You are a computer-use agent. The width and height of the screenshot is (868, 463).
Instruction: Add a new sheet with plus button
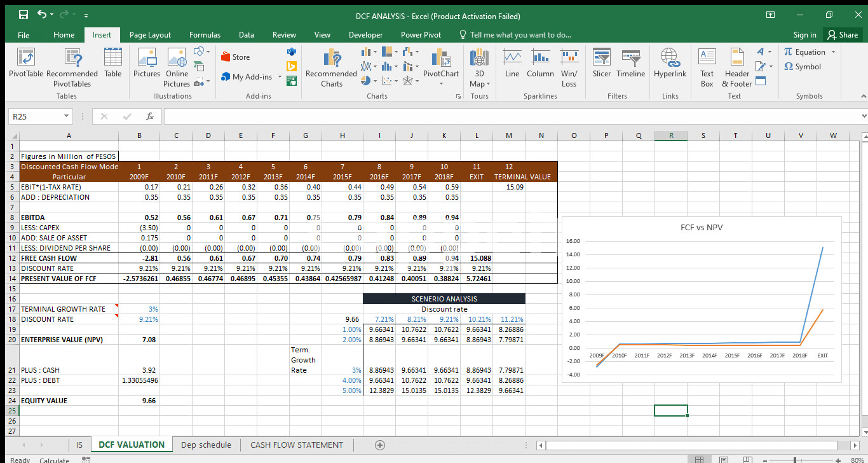click(x=379, y=445)
